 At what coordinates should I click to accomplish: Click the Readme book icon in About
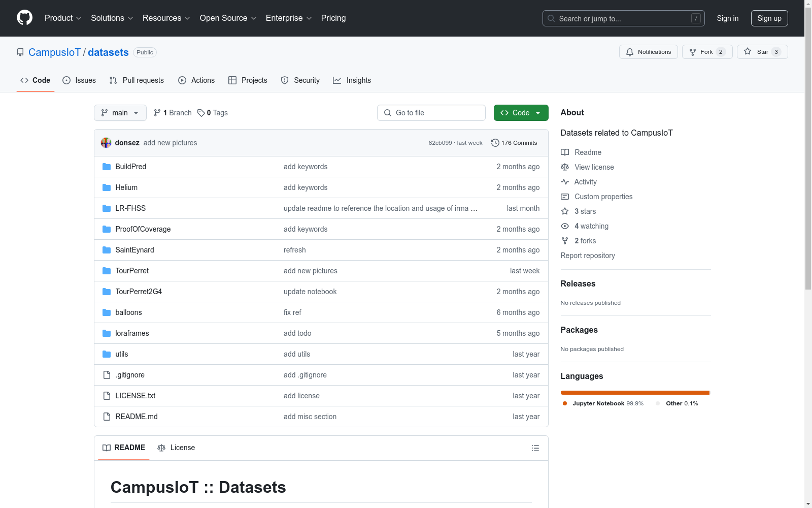click(565, 152)
